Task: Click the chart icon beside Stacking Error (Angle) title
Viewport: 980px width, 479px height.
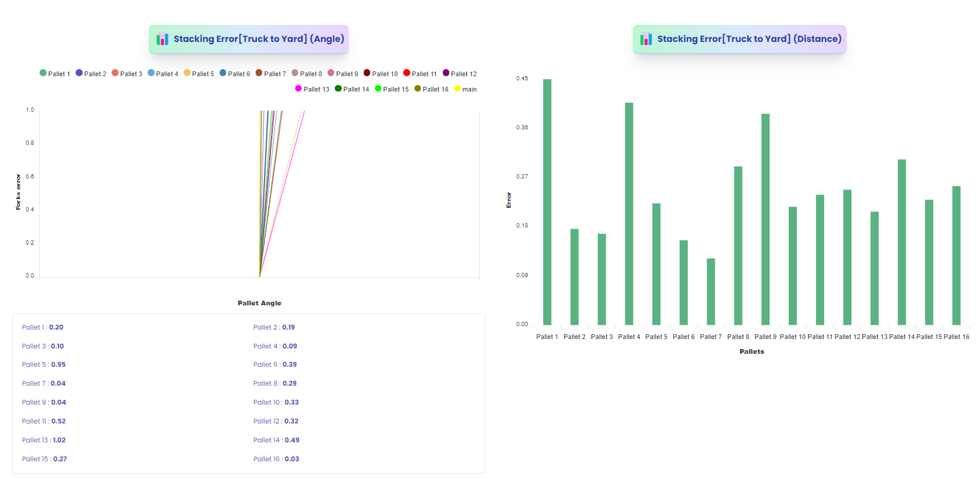Action: (162, 39)
